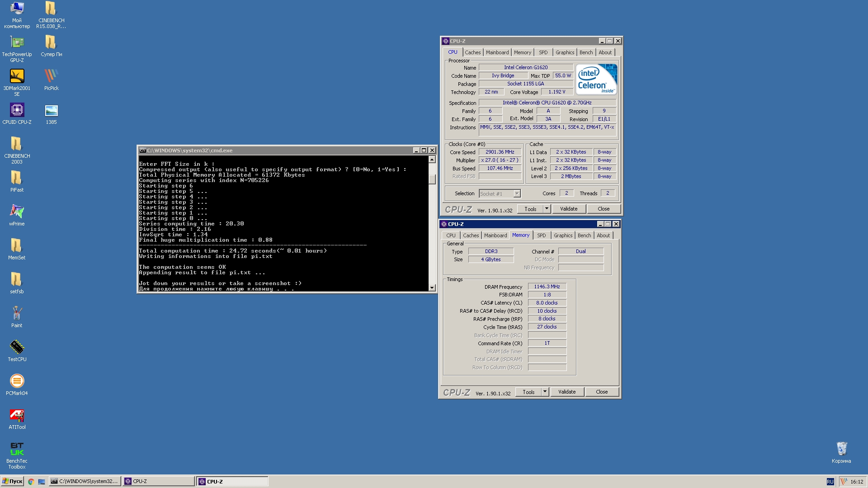Open Bench tab in lower CPU-Z window
This screenshot has height=488, width=868.
click(x=584, y=235)
